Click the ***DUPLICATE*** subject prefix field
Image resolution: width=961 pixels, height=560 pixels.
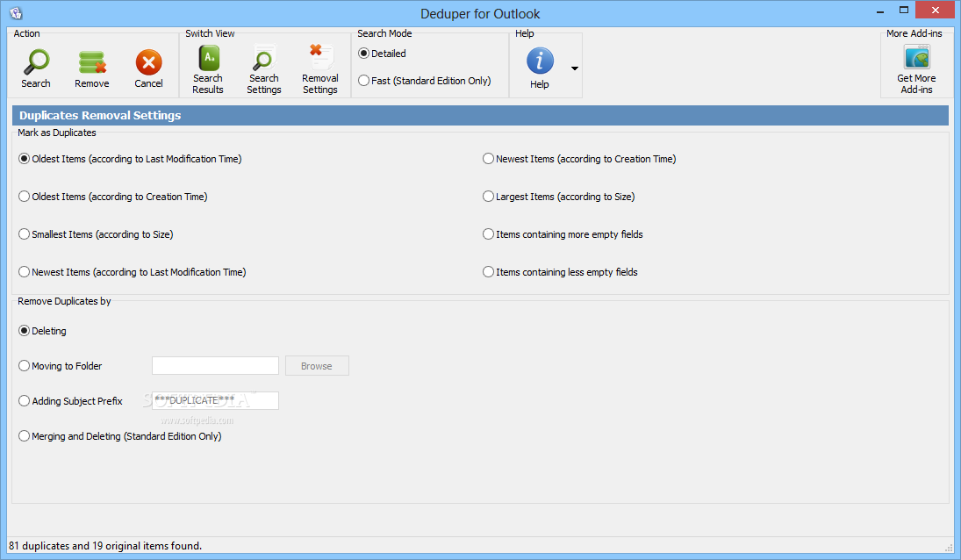215,401
